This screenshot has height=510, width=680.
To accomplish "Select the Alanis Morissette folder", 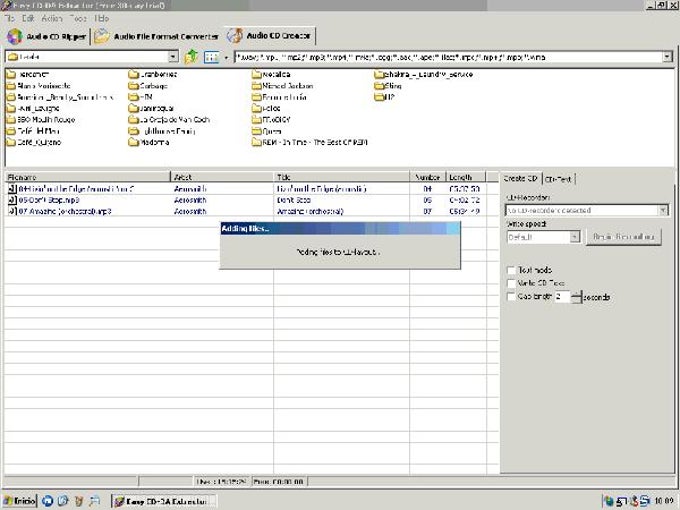I will click(x=39, y=86).
